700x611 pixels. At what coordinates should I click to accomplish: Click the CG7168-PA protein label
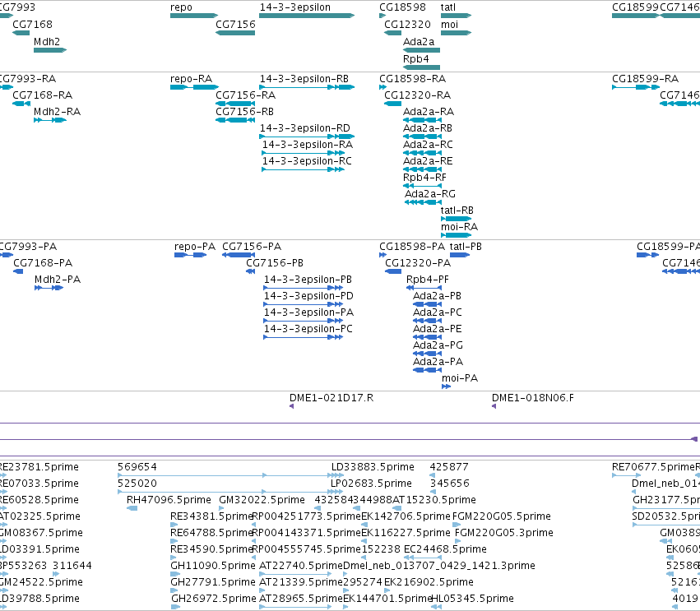pos(43,263)
